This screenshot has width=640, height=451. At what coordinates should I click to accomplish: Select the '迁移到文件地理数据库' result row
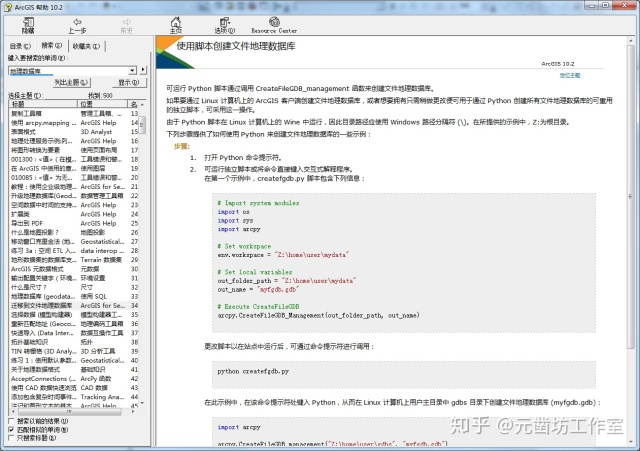click(x=74, y=305)
